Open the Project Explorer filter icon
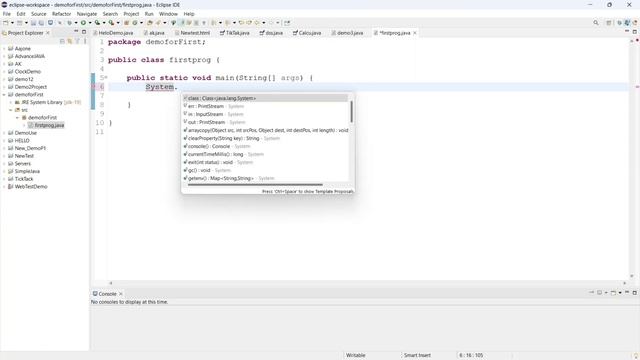Image resolution: width=640 pixels, height=360 pixels. point(78,41)
